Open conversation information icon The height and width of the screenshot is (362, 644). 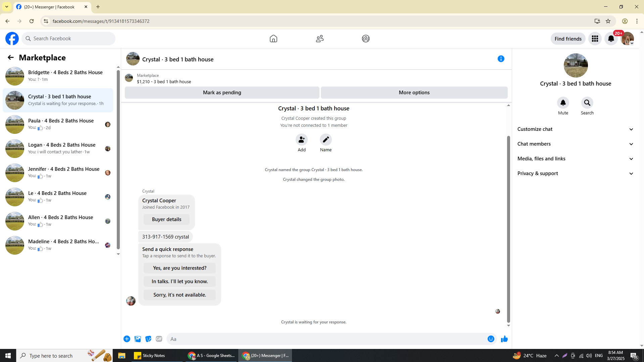[x=501, y=59]
